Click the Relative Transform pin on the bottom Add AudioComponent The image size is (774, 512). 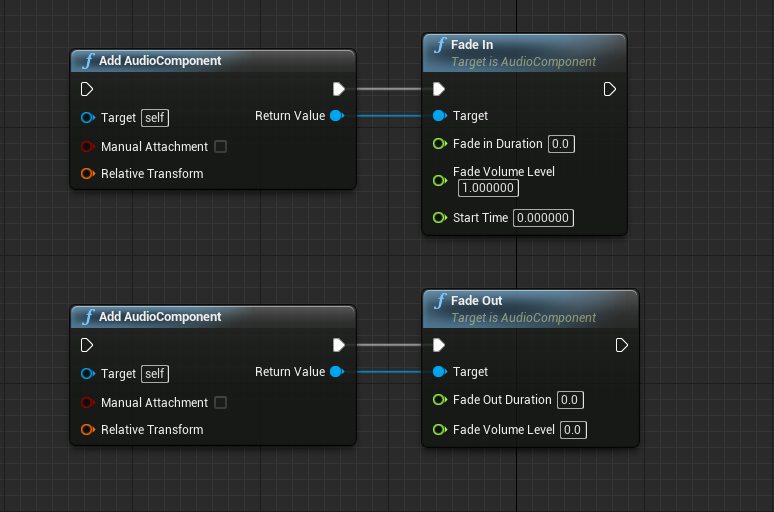pos(87,430)
